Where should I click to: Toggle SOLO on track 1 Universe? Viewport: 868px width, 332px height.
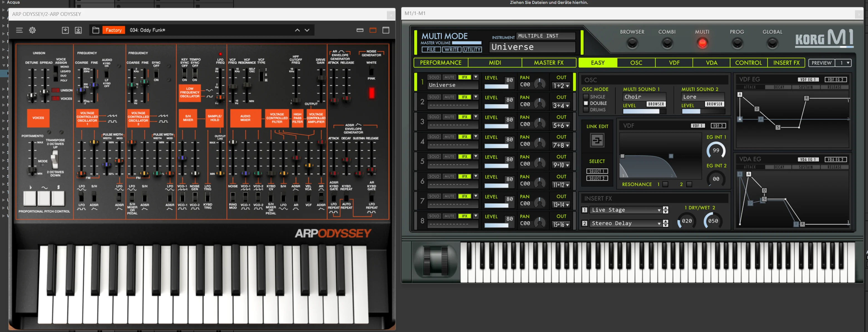click(x=434, y=77)
